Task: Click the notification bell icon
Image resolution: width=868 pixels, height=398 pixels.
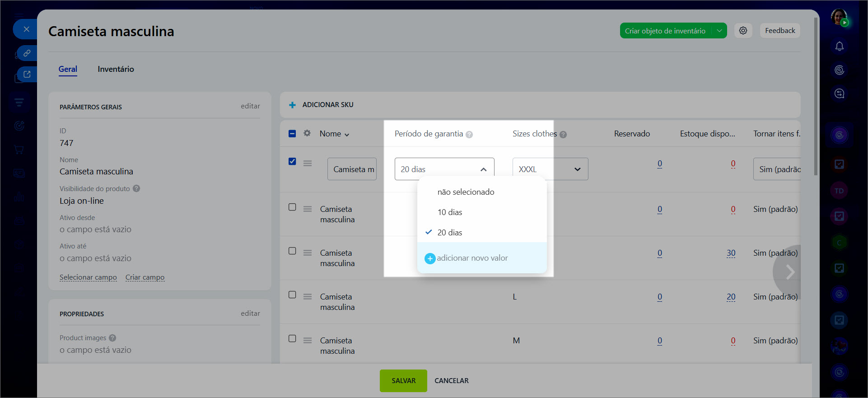Action: click(839, 47)
